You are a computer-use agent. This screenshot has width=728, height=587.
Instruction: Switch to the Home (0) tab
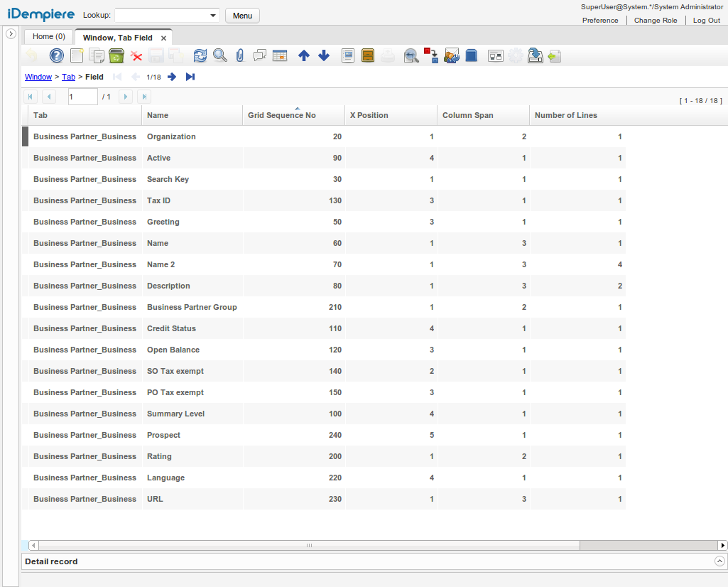coord(48,37)
